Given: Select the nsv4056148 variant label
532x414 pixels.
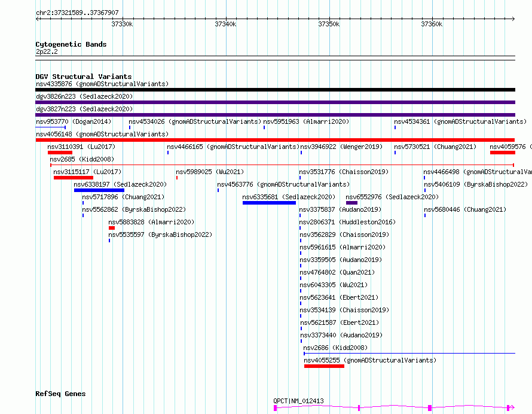Looking at the screenshot, I should (x=102, y=134).
